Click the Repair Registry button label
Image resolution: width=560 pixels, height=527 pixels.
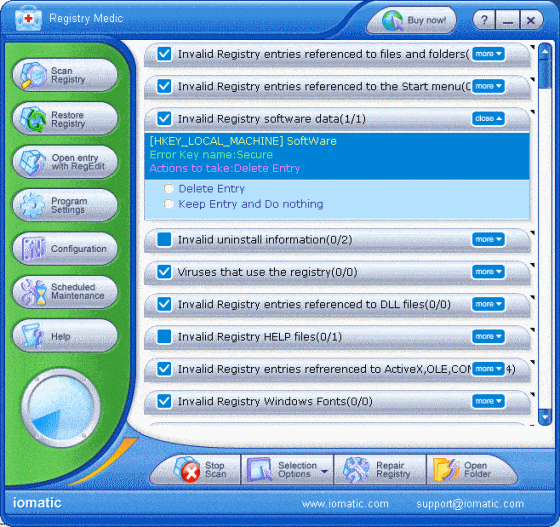[393, 470]
